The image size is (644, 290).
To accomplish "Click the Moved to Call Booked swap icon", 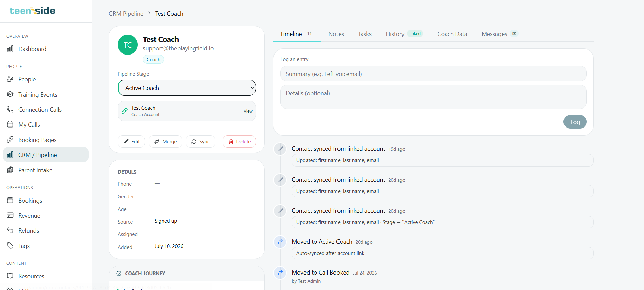I will [280, 273].
